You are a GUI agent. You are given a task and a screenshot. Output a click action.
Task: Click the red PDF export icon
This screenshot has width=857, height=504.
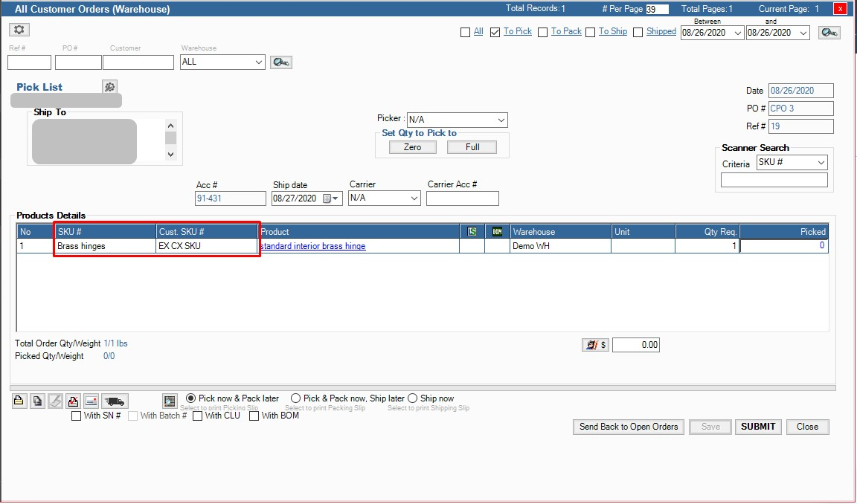click(x=73, y=401)
